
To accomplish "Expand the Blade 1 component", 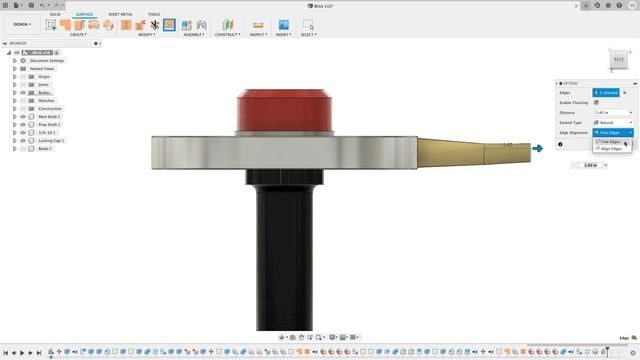I will [x=15, y=149].
